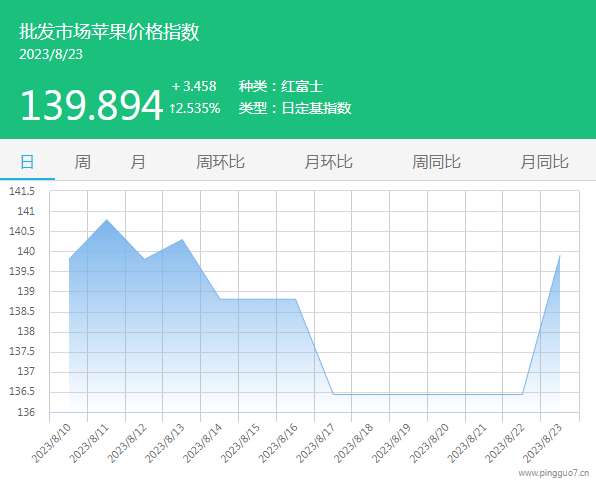Click the www.pingguo7.cn watermark link
Image resolution: width=596 pixels, height=482 pixels.
tap(553, 473)
